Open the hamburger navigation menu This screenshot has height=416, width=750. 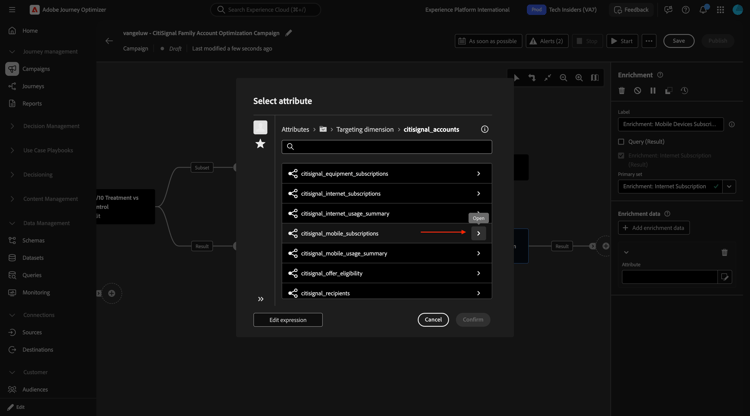[12, 10]
